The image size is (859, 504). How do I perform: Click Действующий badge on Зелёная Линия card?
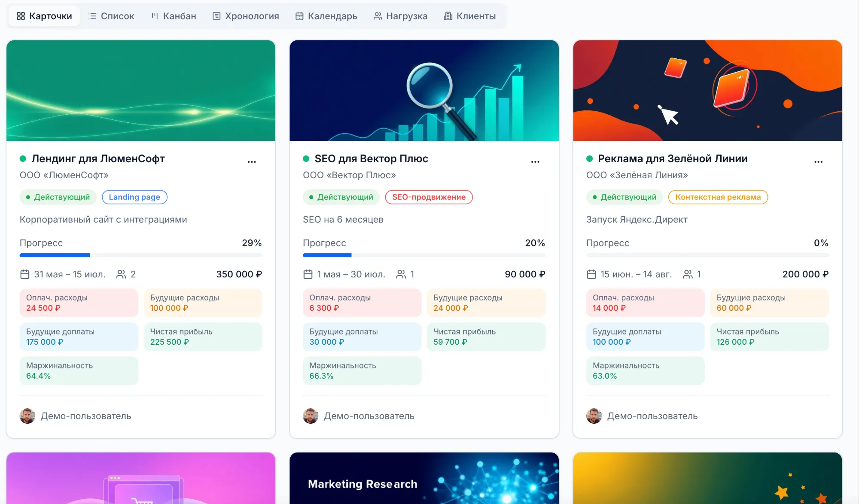tap(624, 197)
